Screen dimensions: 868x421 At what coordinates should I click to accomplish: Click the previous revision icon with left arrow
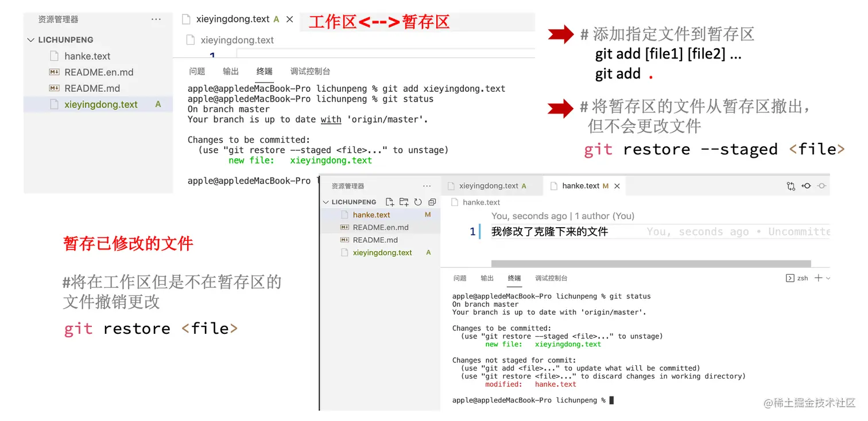tap(807, 186)
